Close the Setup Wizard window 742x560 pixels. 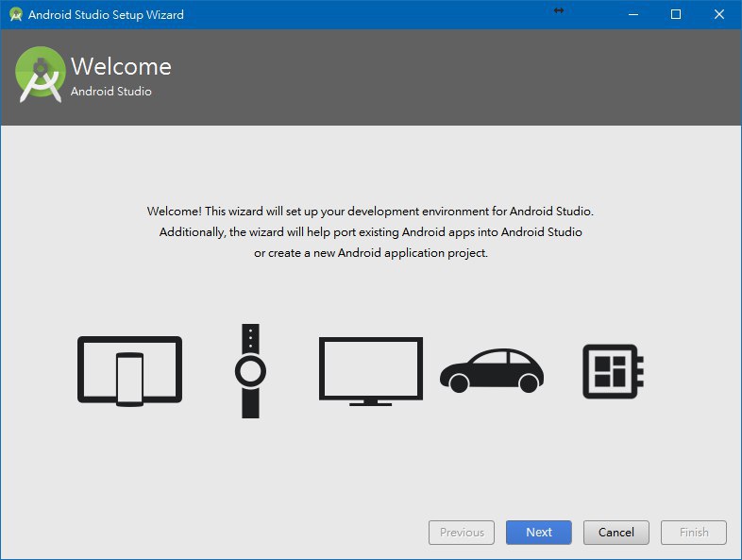(x=719, y=14)
